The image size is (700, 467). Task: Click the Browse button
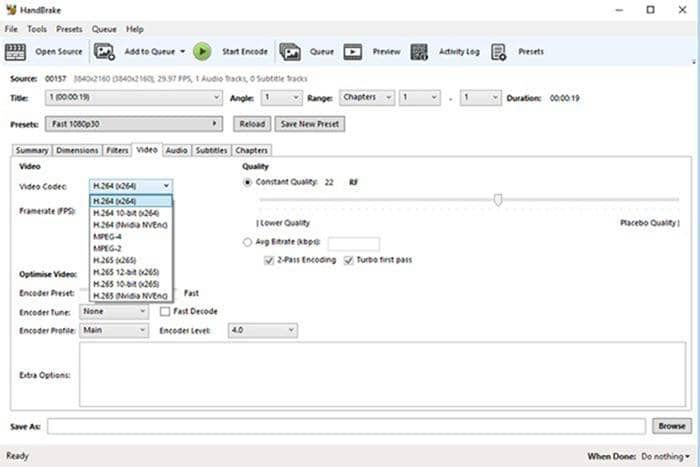point(672,426)
